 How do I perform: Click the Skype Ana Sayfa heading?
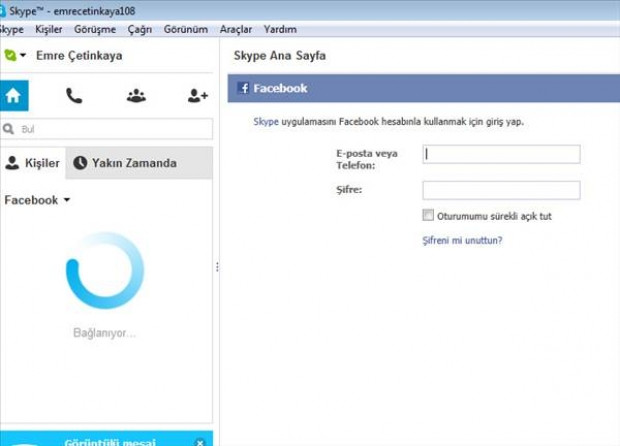(280, 56)
